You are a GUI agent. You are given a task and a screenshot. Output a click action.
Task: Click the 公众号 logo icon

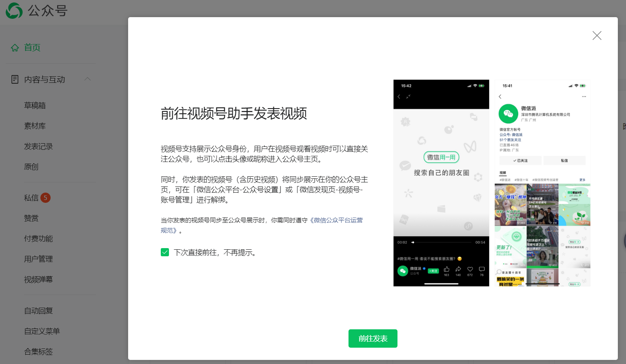click(14, 11)
